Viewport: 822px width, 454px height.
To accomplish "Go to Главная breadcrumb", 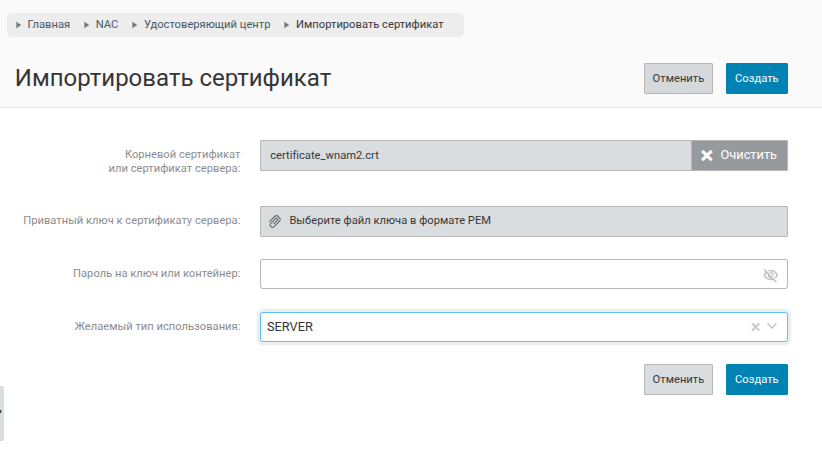I will [x=48, y=24].
